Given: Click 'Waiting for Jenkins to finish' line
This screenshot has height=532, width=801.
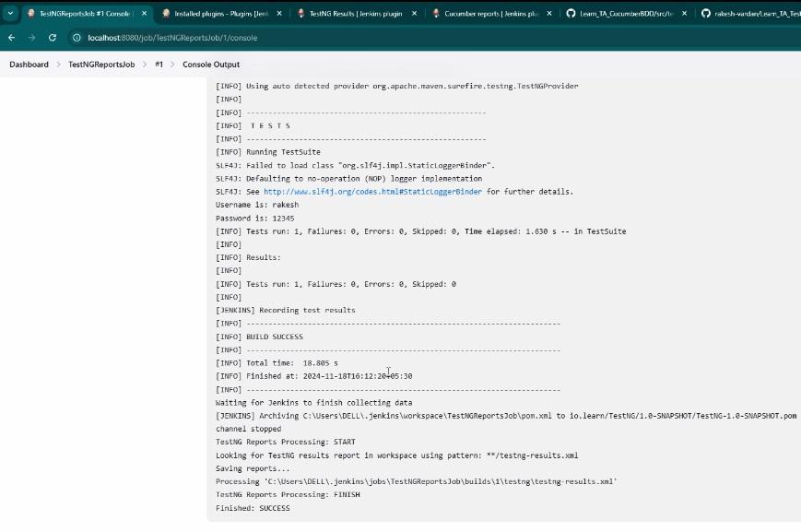Looking at the screenshot, I should click(313, 403).
